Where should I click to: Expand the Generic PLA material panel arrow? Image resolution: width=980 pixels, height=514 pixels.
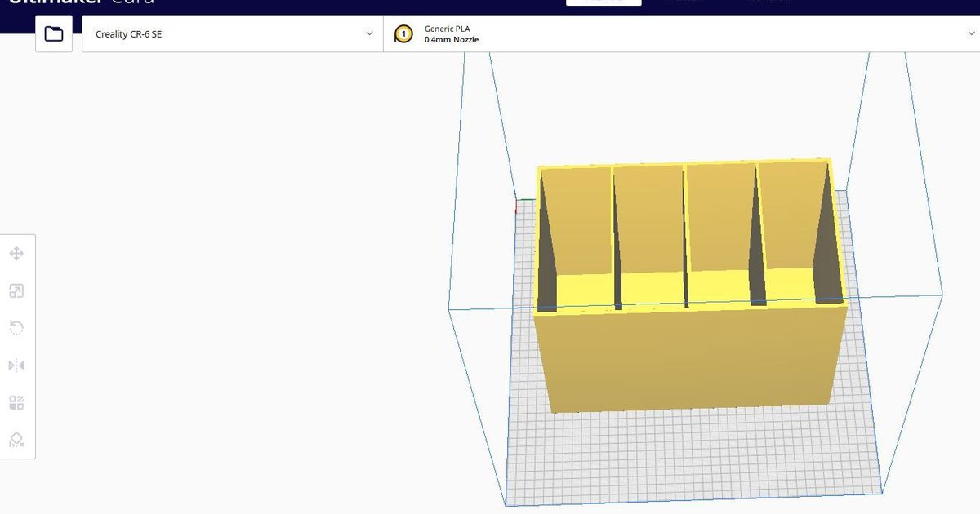pos(970,33)
